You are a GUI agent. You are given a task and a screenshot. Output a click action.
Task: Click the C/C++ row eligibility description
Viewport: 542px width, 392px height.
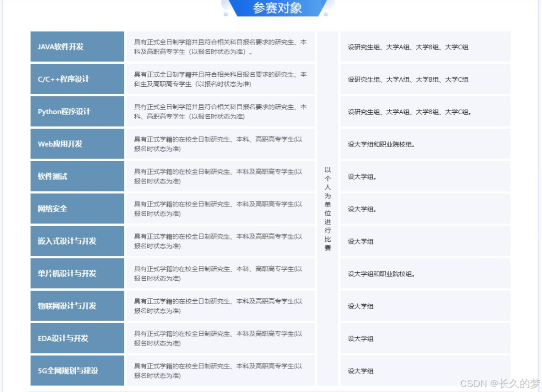221,79
